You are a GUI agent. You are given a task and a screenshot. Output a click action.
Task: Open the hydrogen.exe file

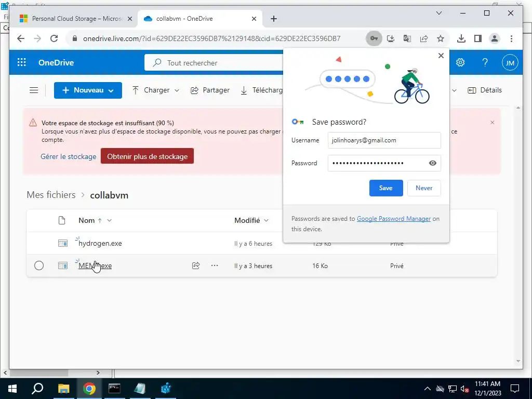click(100, 243)
